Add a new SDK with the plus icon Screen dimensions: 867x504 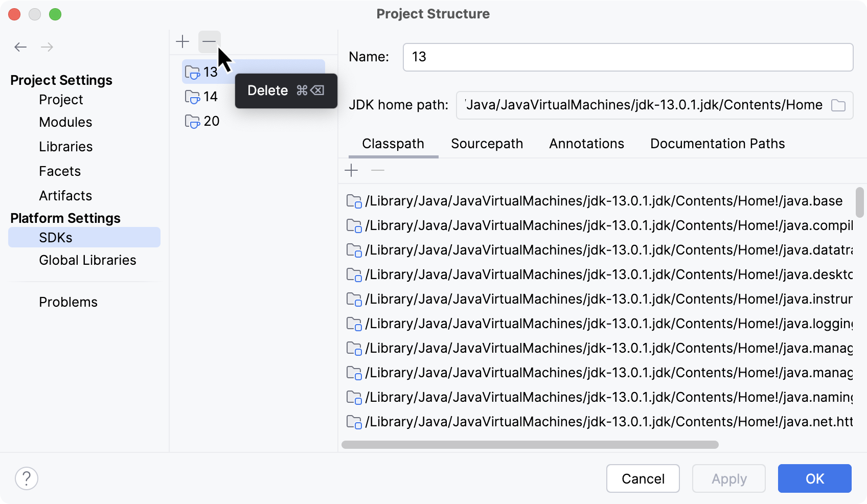182,41
